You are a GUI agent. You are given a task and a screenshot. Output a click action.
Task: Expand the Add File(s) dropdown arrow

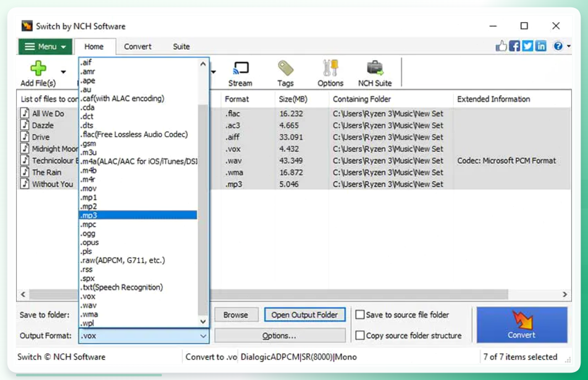(x=64, y=72)
